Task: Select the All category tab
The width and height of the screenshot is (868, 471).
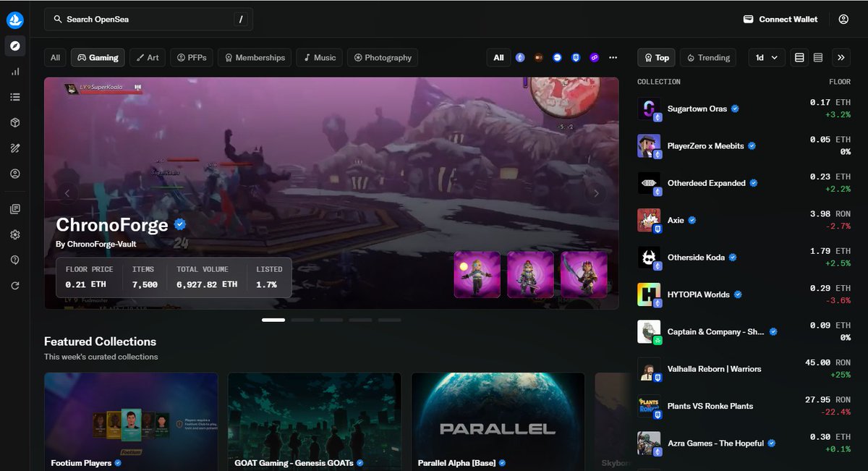Action: pos(55,58)
